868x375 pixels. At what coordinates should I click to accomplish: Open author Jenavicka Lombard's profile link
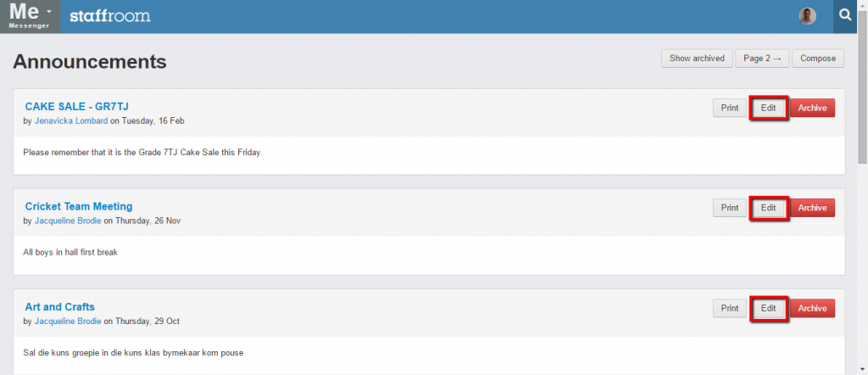click(x=71, y=120)
